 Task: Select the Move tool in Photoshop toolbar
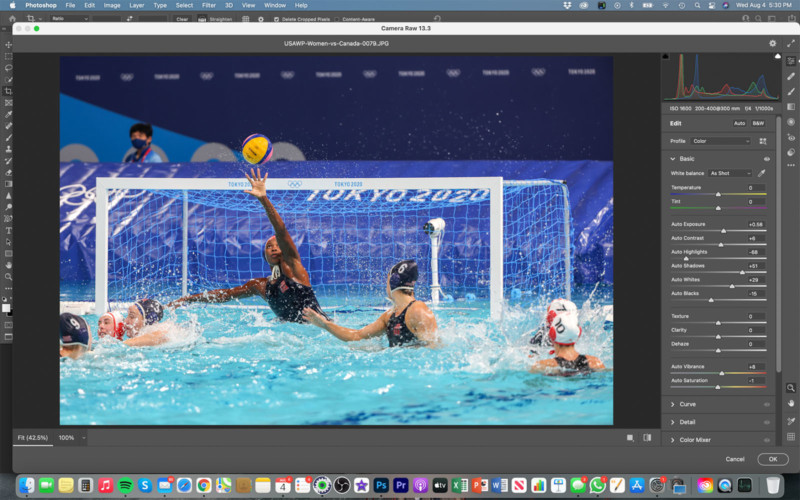tap(9, 45)
